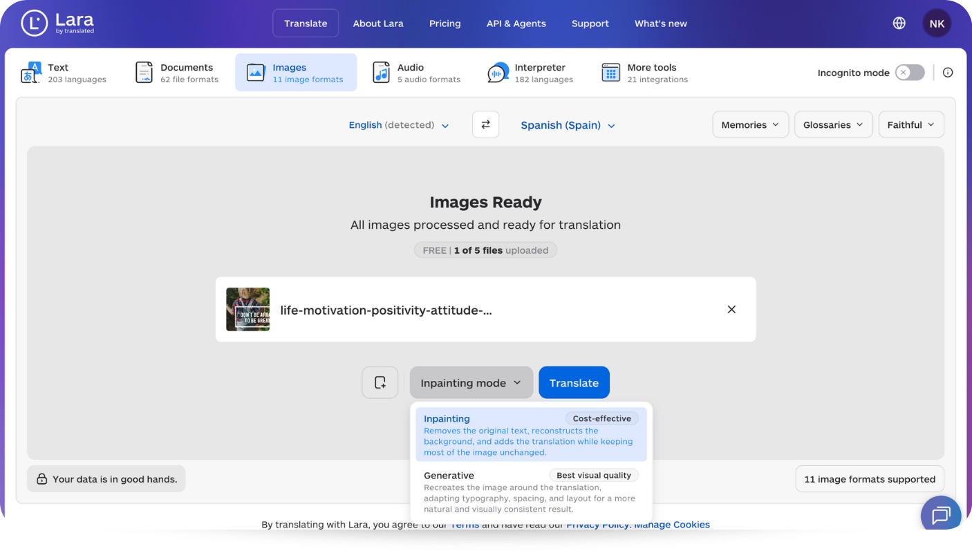Image resolution: width=972 pixels, height=560 pixels.
Task: Click the Translate nav item
Action: (x=306, y=23)
